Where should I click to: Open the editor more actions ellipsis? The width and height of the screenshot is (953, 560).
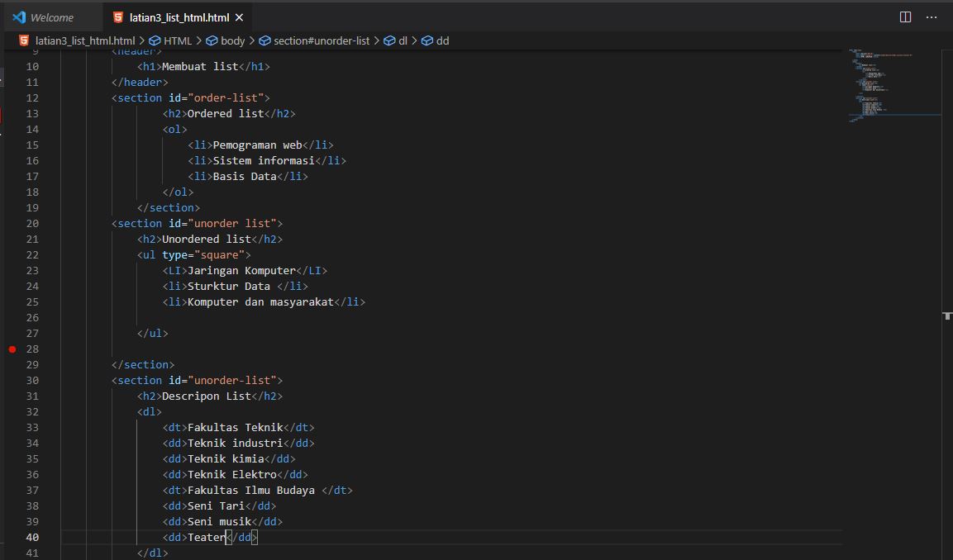[x=932, y=17]
